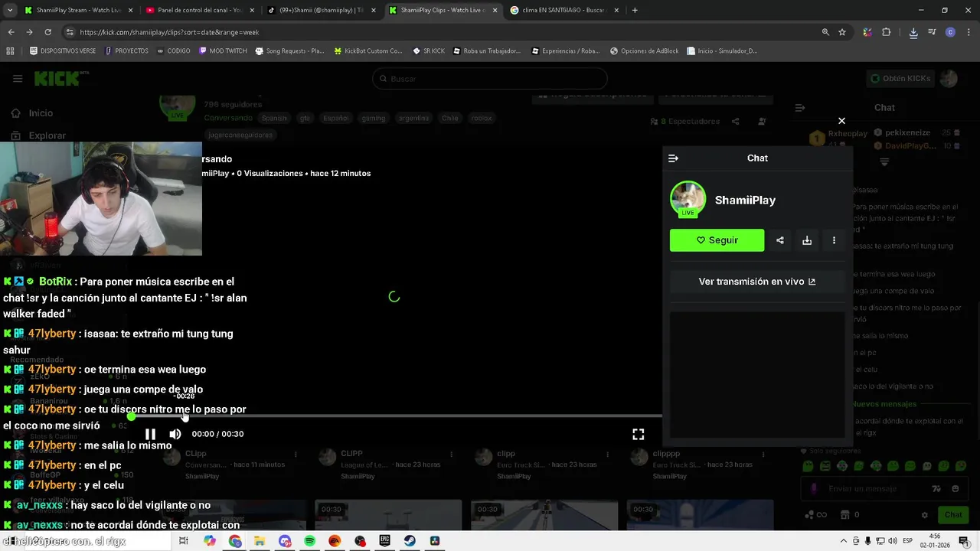The image size is (980, 551).
Task: Click the gaming tag
Action: tap(374, 118)
